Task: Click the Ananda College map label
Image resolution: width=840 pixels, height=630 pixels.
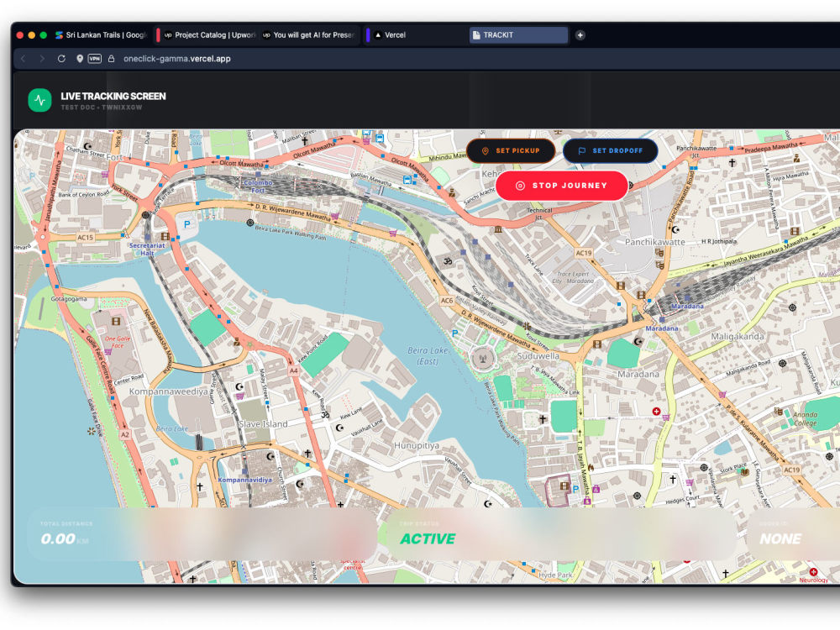Action: (x=806, y=419)
